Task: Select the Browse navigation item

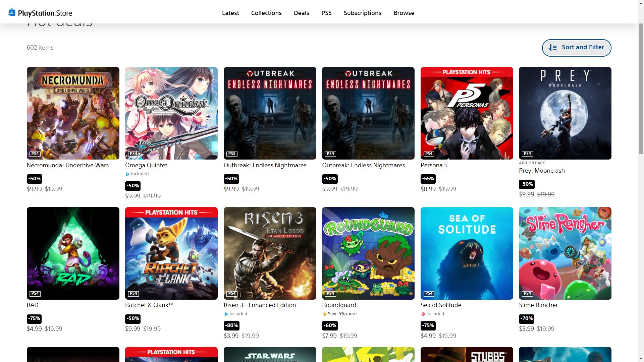Action: point(404,13)
